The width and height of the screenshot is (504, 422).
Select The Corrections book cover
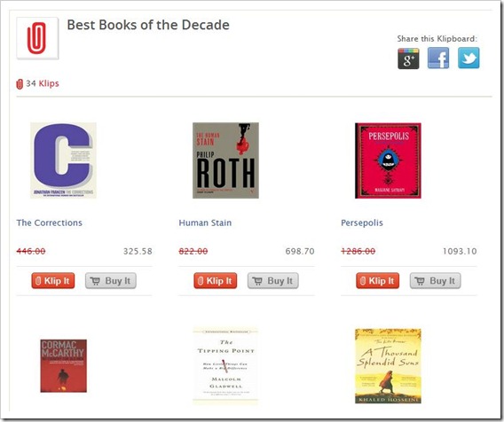pyautogui.click(x=63, y=160)
